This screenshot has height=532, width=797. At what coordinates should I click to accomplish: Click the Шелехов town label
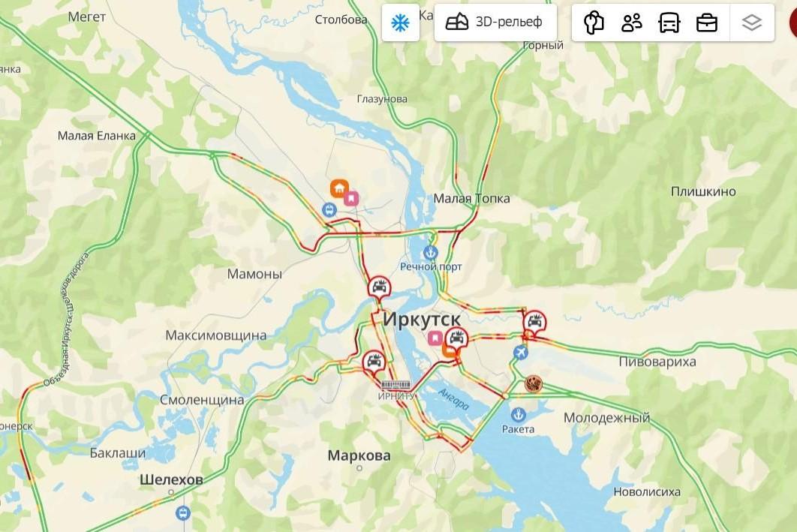pos(171,479)
